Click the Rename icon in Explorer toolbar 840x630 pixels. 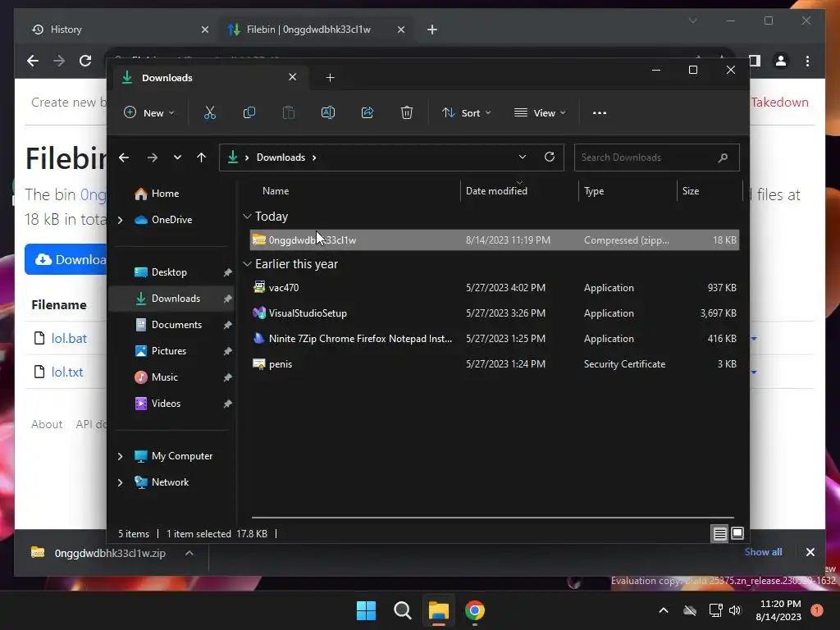point(328,112)
